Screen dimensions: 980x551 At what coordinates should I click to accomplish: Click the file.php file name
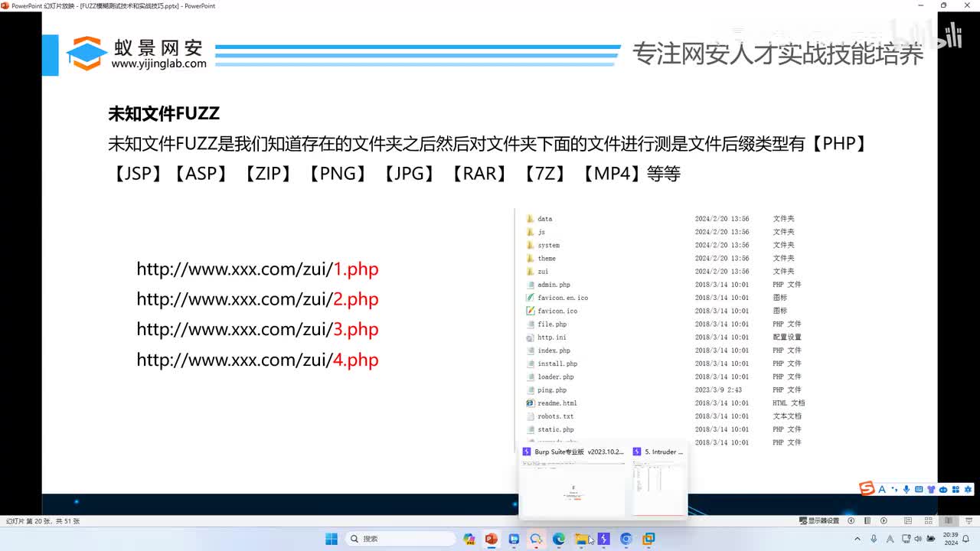point(552,324)
